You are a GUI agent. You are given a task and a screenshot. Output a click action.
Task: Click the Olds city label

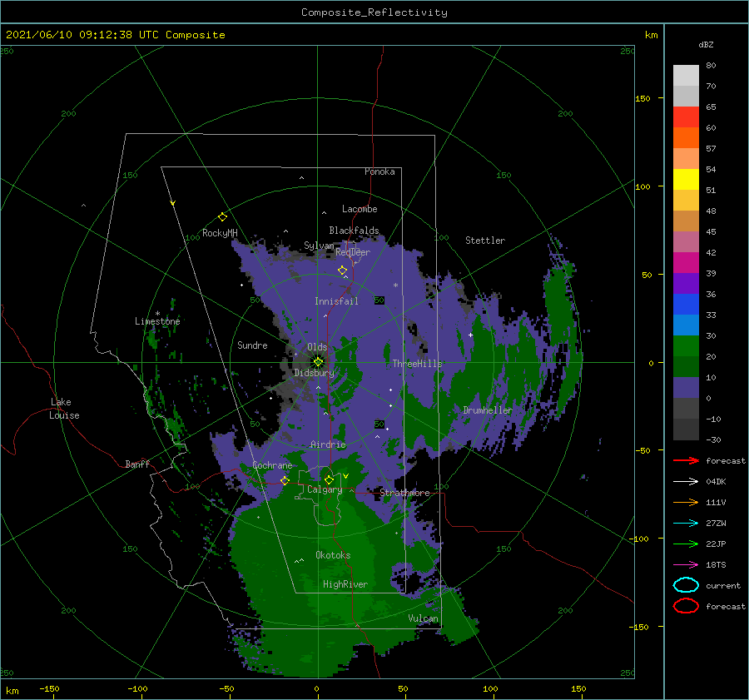coord(317,347)
